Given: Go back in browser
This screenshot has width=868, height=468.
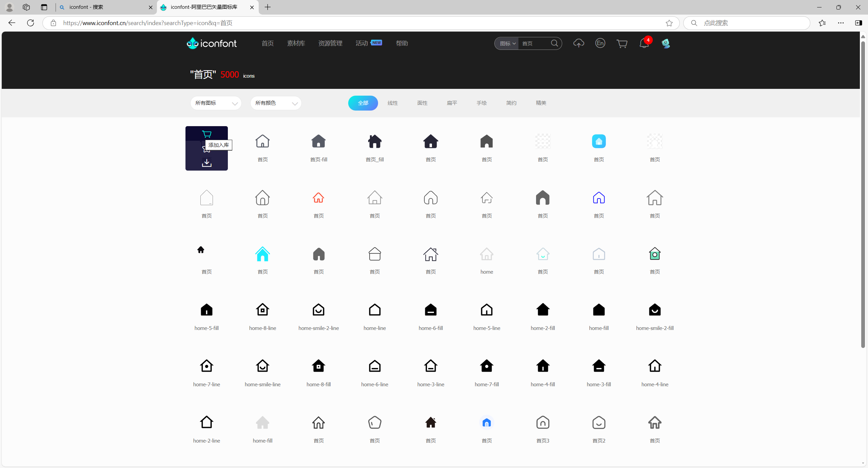Looking at the screenshot, I should point(12,23).
